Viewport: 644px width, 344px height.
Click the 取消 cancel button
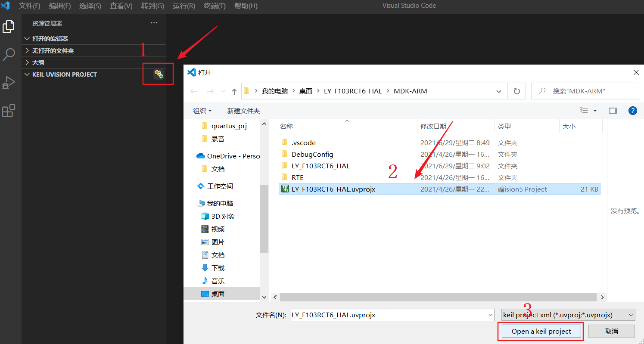611,331
